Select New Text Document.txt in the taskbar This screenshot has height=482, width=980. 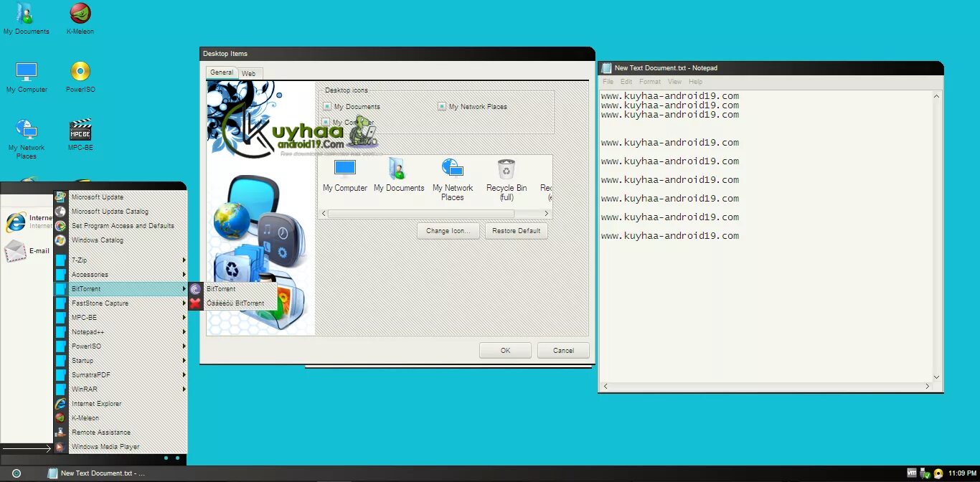click(100, 473)
